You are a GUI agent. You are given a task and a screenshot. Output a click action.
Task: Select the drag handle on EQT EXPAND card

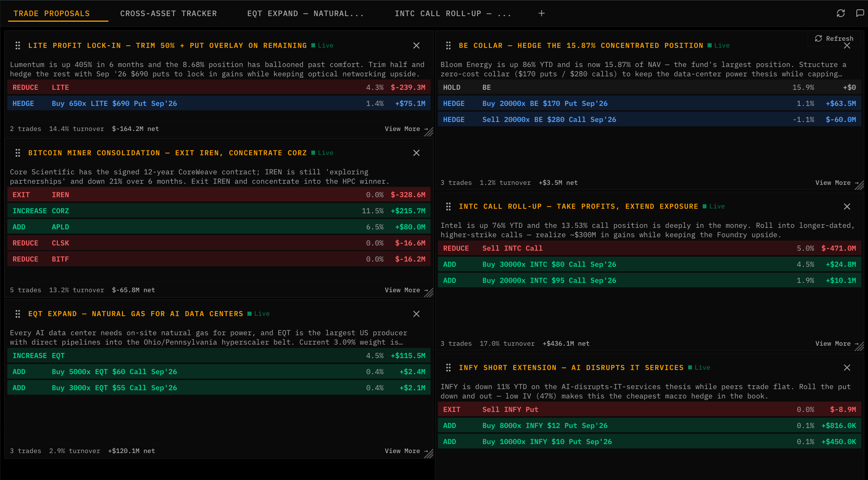coord(18,314)
